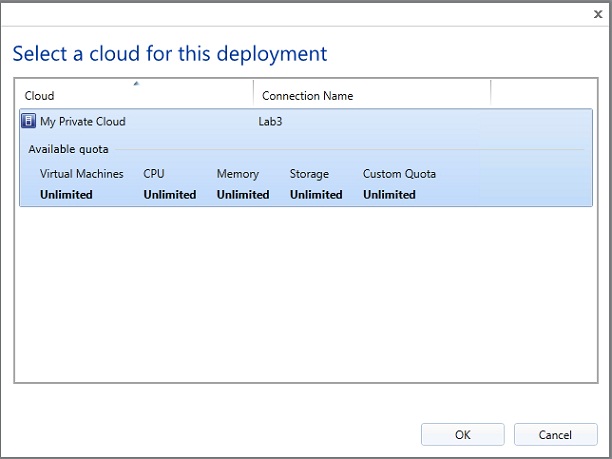This screenshot has width=612, height=459.
Task: Click the Memory quota label
Action: click(238, 174)
